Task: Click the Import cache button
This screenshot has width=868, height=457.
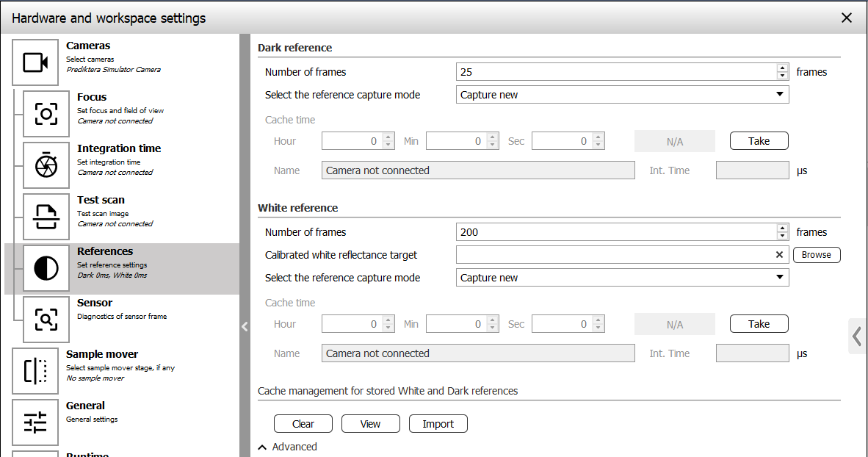Action: [438, 424]
